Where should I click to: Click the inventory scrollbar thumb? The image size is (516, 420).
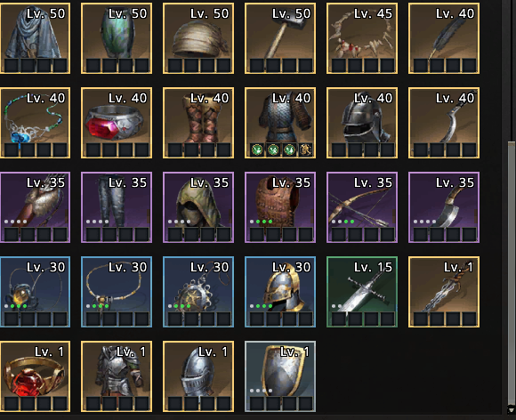pyautogui.click(x=512, y=273)
